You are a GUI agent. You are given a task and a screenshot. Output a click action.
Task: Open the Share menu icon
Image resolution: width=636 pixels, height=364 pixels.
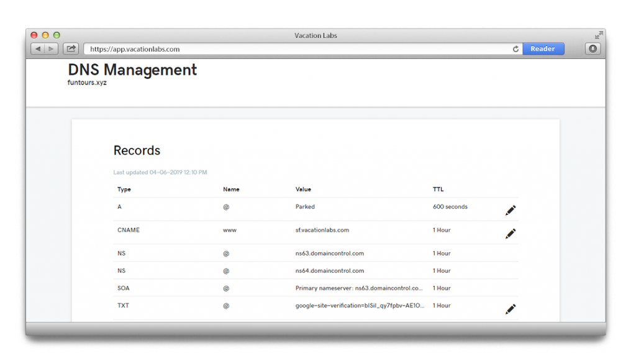coord(71,48)
